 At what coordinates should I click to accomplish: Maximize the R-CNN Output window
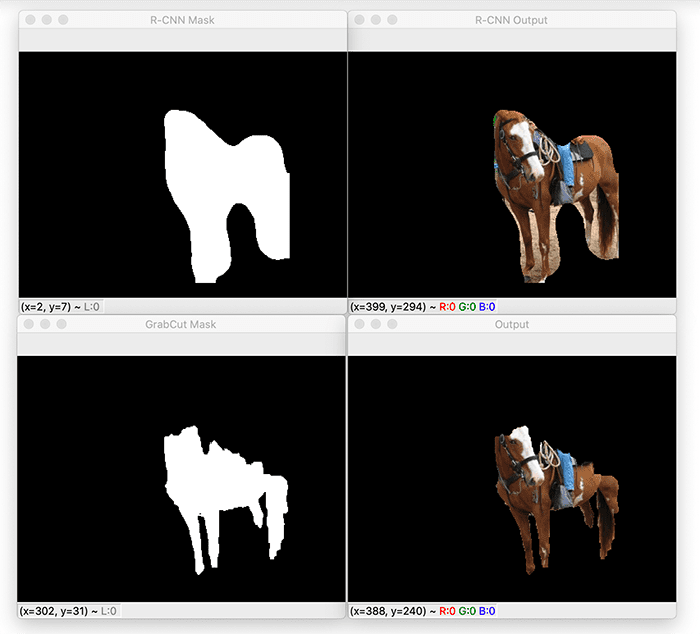point(393,20)
